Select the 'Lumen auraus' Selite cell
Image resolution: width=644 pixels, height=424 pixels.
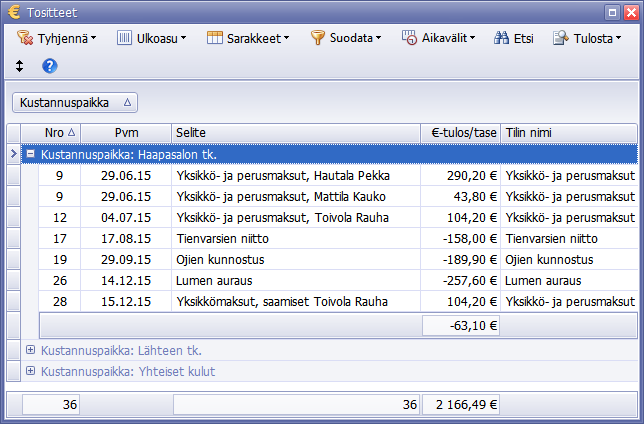296,280
